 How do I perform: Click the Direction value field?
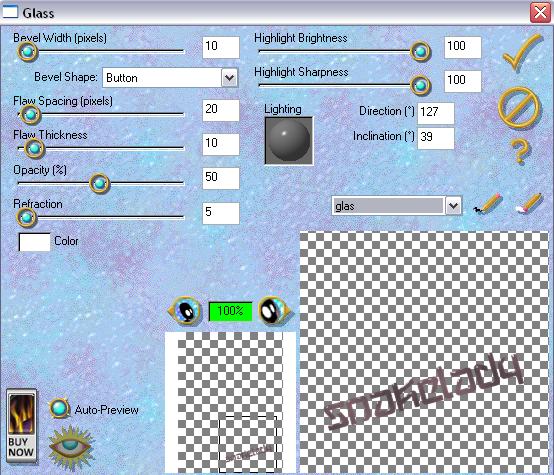pos(436,113)
